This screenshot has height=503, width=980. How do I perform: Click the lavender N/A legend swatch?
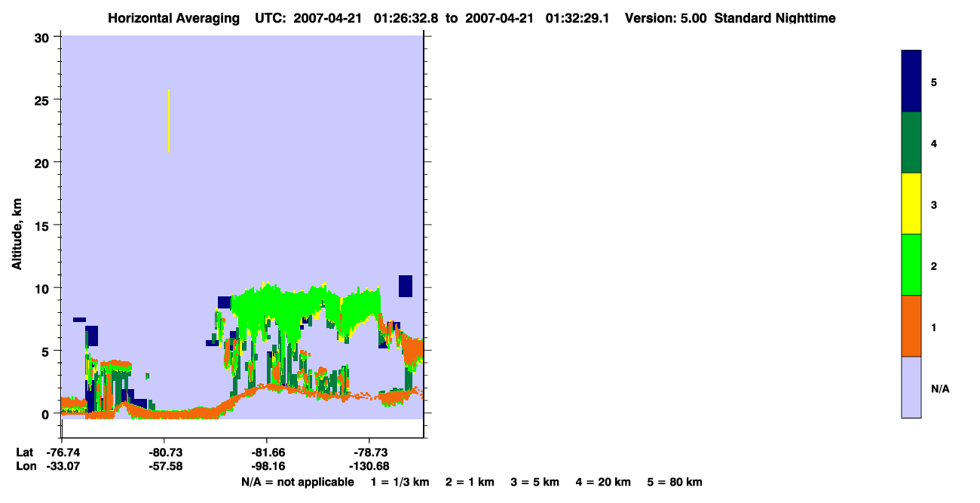[911, 387]
